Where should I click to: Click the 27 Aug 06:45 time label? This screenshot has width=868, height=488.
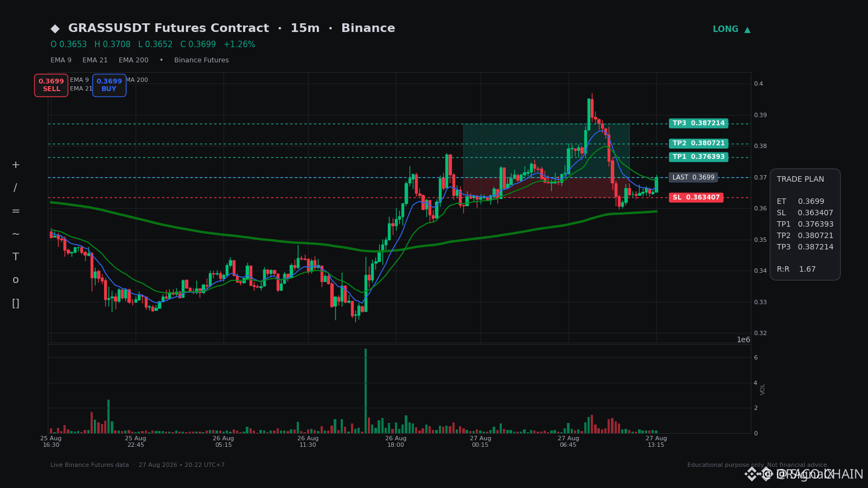pos(569,441)
